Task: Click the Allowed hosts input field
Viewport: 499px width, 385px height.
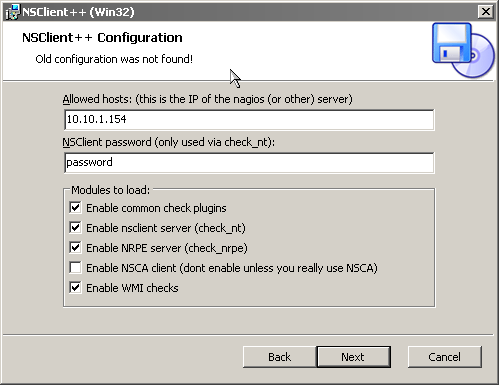Action: click(249, 120)
